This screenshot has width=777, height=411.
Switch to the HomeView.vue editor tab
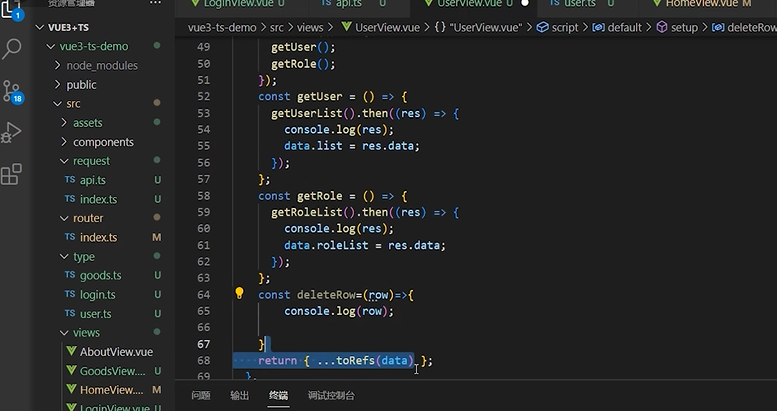pyautogui.click(x=703, y=4)
